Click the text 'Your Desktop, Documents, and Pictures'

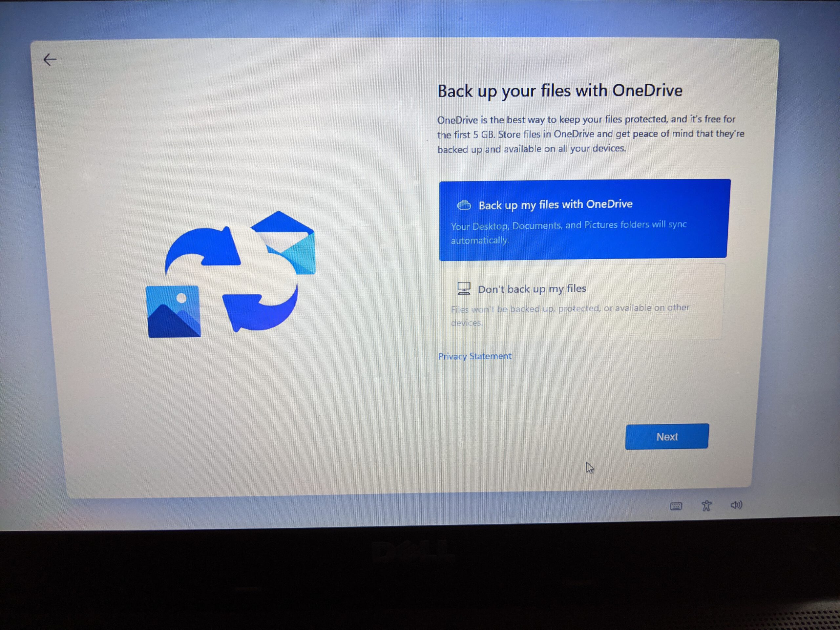coord(534,225)
